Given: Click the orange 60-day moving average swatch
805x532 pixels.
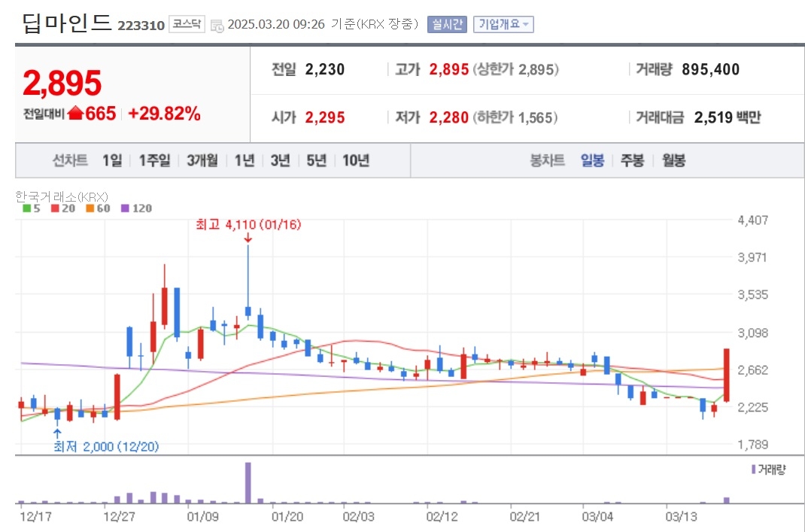Looking at the screenshot, I should (x=90, y=208).
